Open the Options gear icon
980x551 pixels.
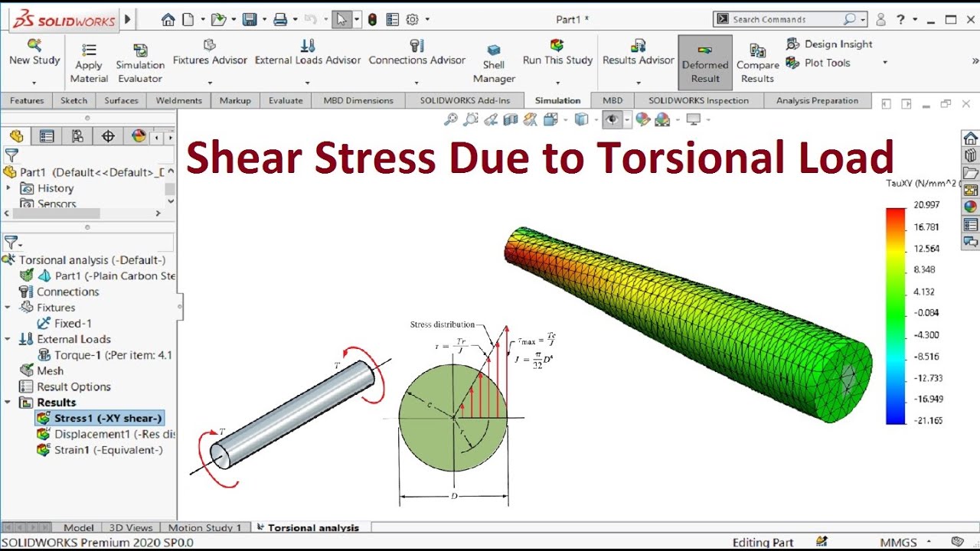(x=413, y=20)
